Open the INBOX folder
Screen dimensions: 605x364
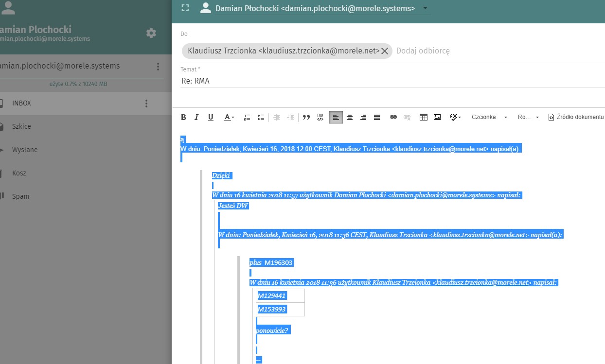click(22, 103)
